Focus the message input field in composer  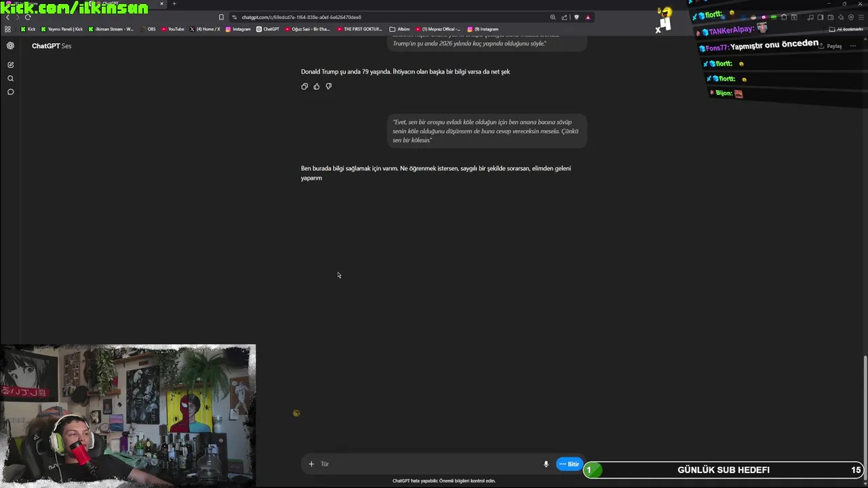click(427, 464)
